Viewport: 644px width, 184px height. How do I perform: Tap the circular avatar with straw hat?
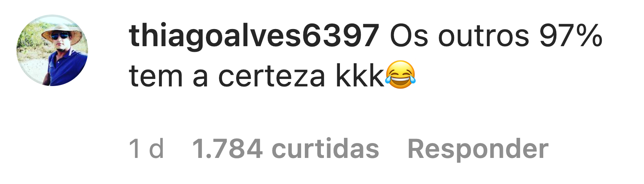pos(52,51)
